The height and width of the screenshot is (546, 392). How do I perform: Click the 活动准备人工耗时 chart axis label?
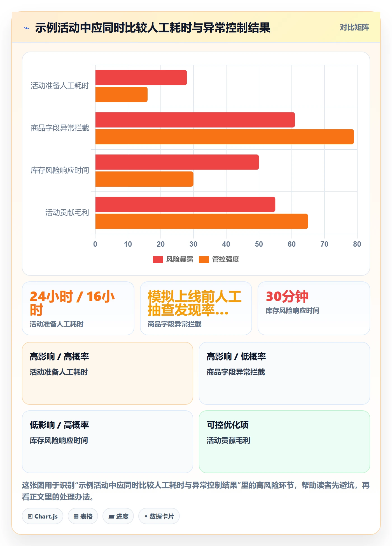click(x=60, y=86)
